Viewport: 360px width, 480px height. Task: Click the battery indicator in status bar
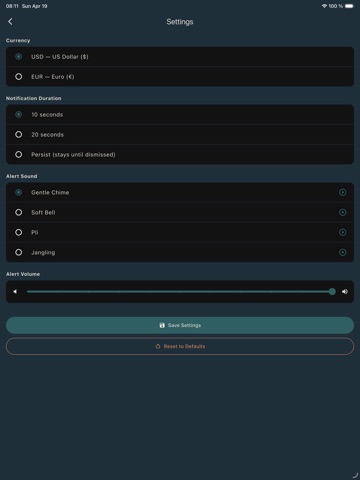point(349,6)
